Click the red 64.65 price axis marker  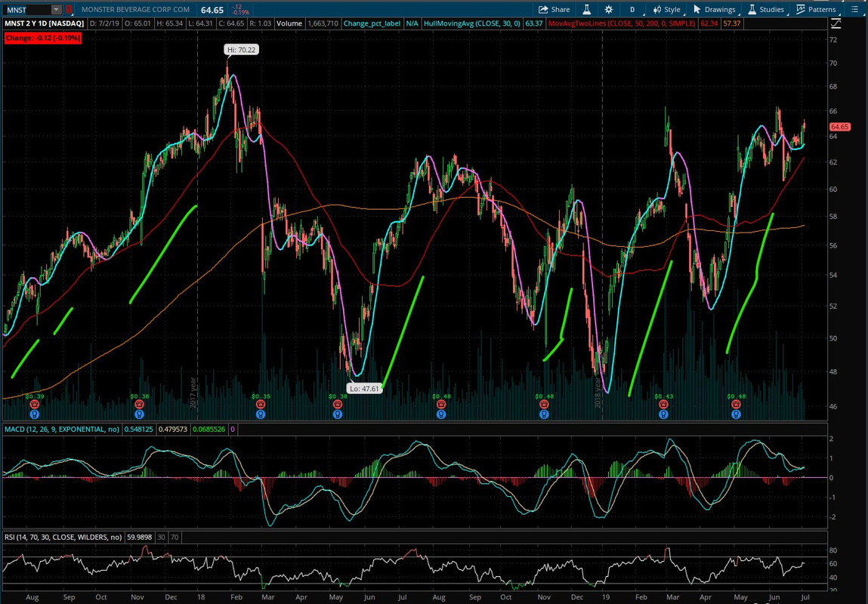coord(839,127)
